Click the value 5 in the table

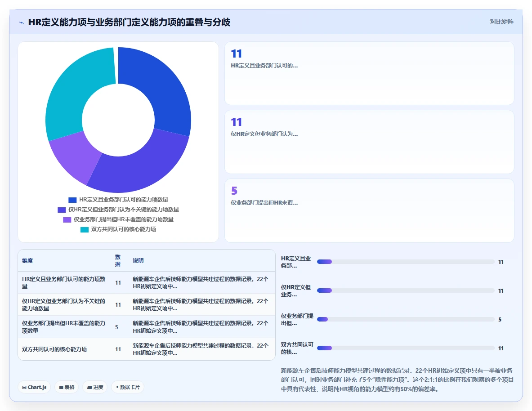[116, 327]
